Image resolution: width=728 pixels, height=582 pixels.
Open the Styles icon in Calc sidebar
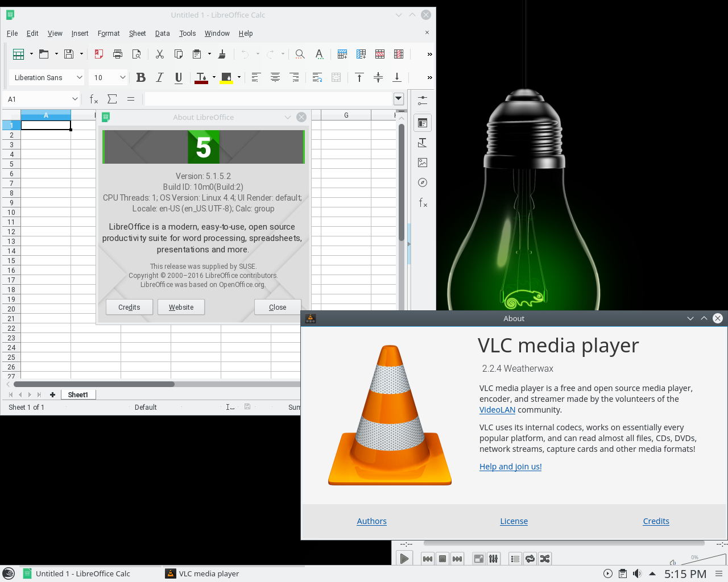[423, 143]
